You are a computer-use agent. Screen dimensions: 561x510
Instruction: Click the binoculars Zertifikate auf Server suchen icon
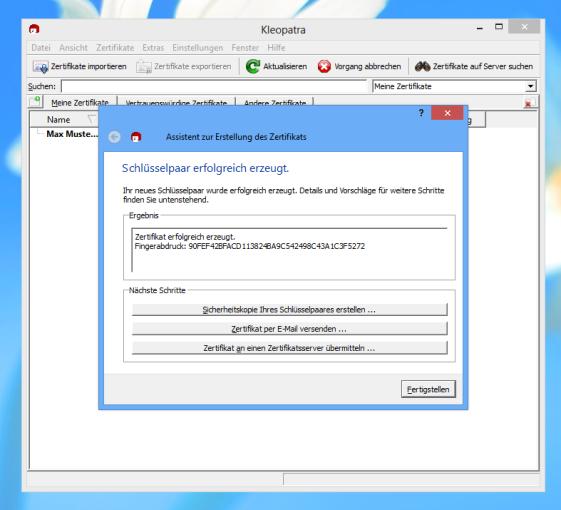pyautogui.click(x=423, y=67)
